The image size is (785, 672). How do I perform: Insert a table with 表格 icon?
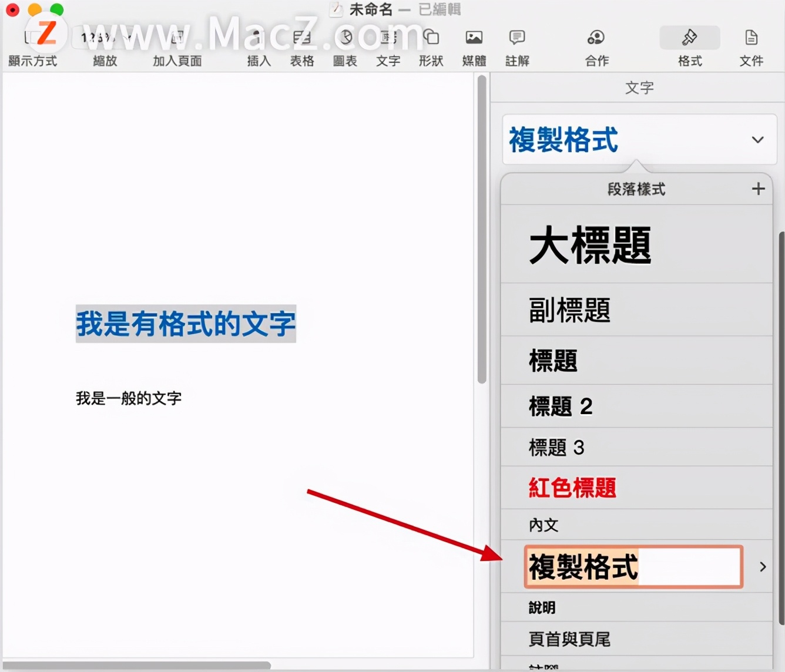(302, 38)
